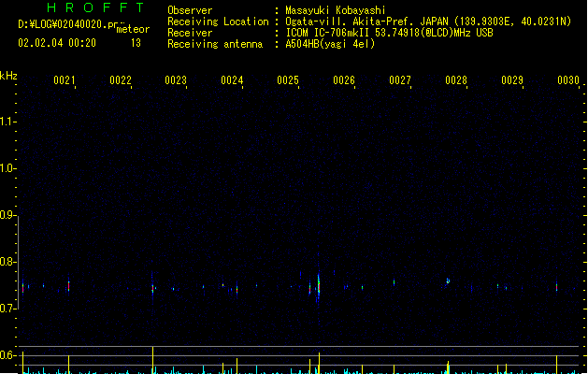Click the 'Receiver' field label
The height and width of the screenshot is (374, 588).
(x=190, y=33)
